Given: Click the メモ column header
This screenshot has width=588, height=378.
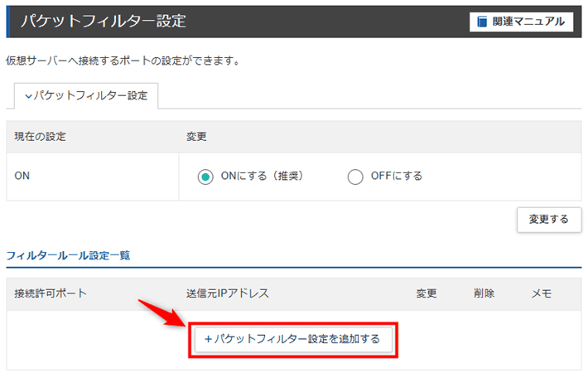Looking at the screenshot, I should click(542, 293).
